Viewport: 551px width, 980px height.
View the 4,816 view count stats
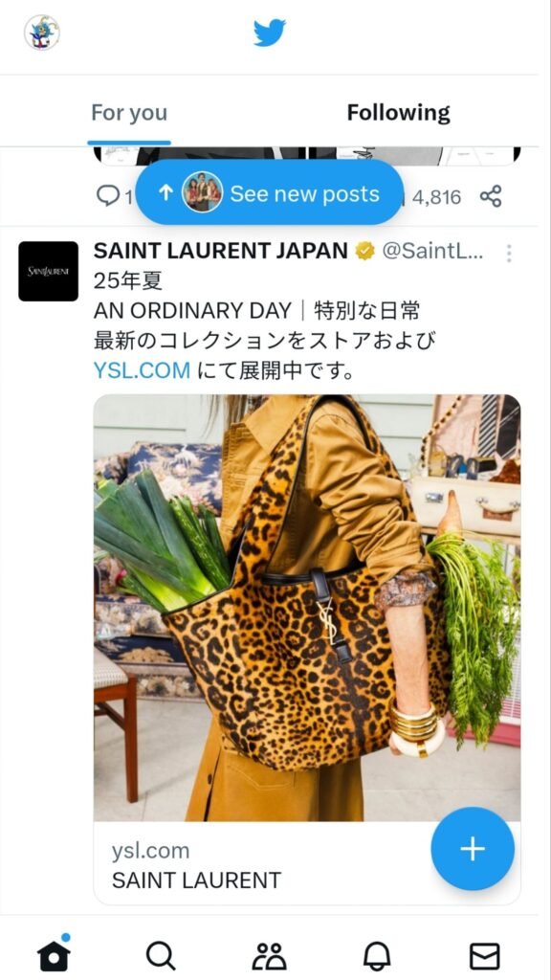(435, 197)
